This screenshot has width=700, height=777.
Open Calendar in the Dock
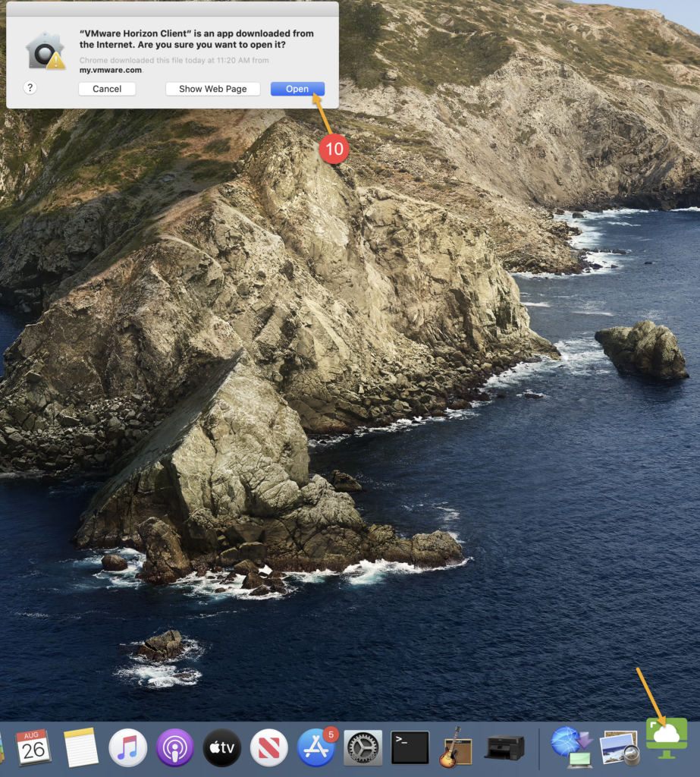(x=33, y=747)
